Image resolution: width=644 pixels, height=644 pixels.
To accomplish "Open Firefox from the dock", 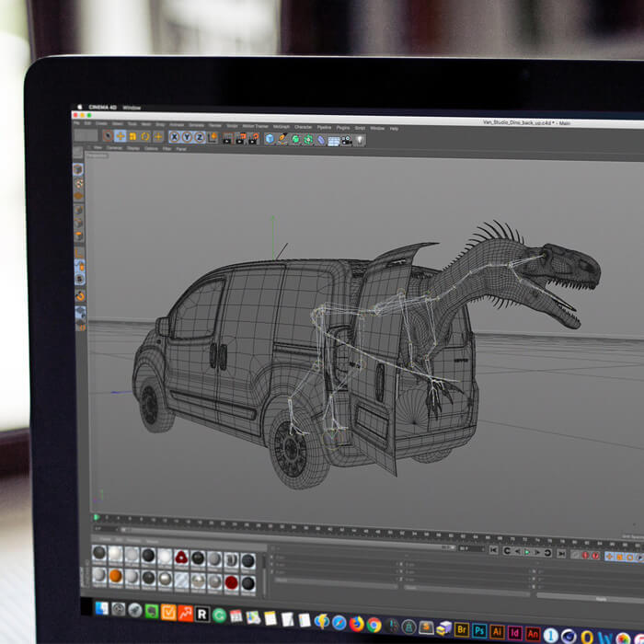I will point(357,625).
